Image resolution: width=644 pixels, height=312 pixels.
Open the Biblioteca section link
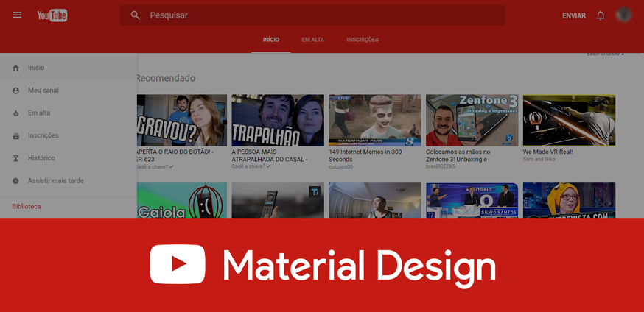click(x=27, y=206)
